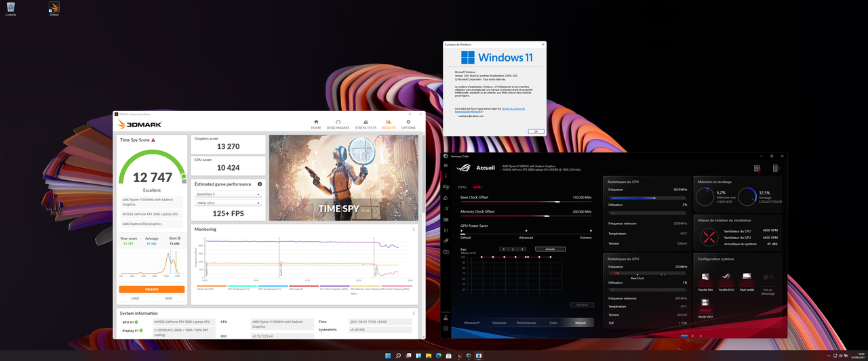Image resolution: width=868 pixels, height=361 pixels.
Task: Select fan profile 1
Action: pyautogui.click(x=504, y=249)
